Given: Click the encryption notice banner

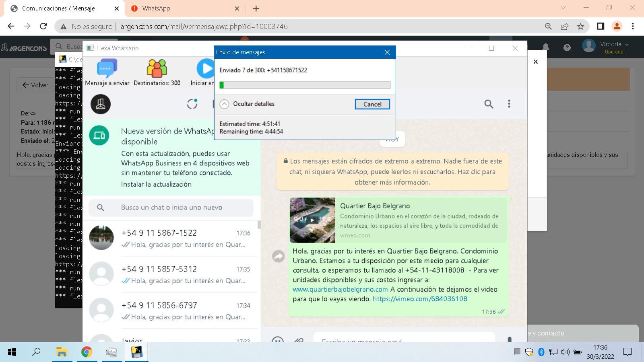Looking at the screenshot, I should (x=392, y=172).
